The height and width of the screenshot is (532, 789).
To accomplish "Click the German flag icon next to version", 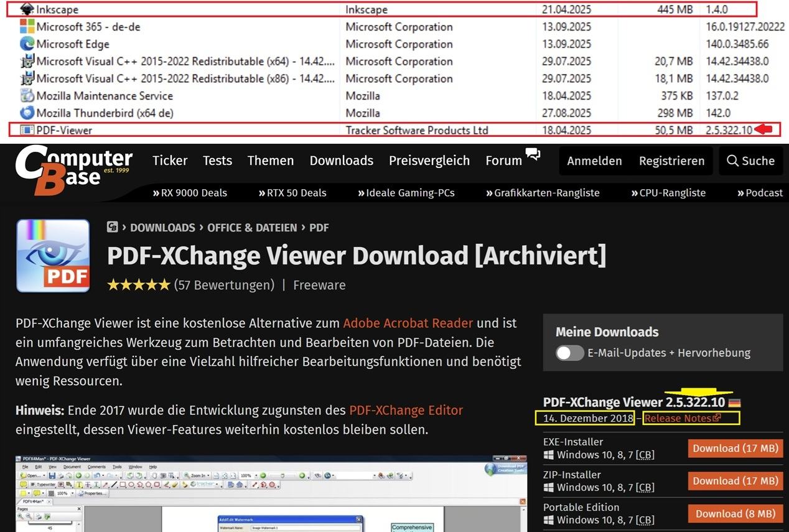I will click(x=735, y=403).
